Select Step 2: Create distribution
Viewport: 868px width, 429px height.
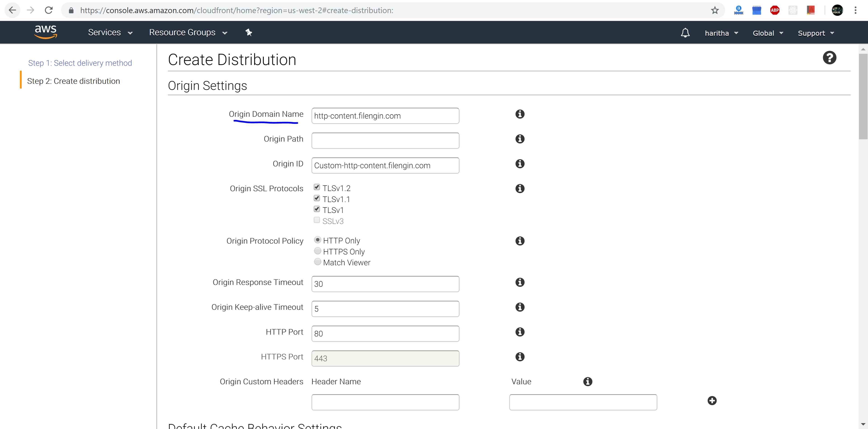[73, 81]
